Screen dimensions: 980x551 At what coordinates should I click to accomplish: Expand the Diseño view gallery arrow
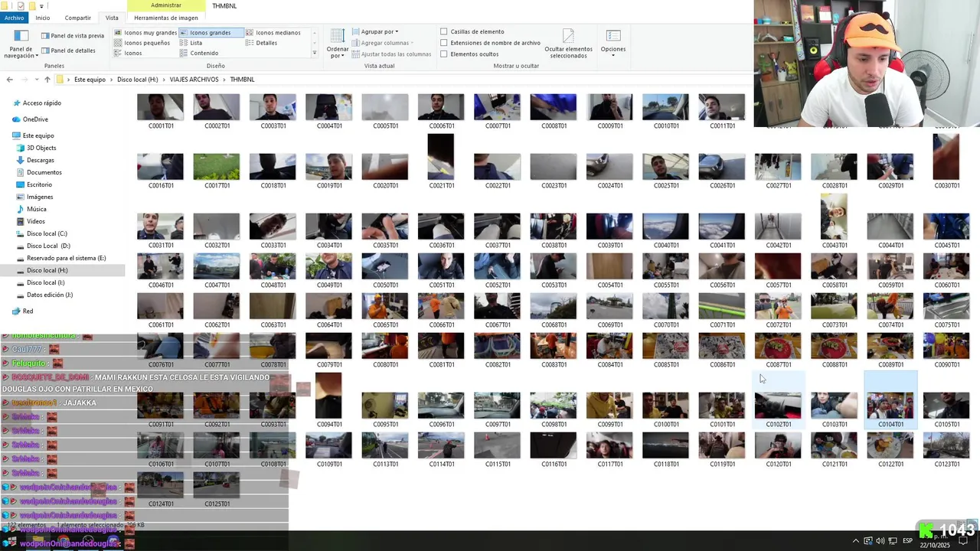tap(314, 53)
